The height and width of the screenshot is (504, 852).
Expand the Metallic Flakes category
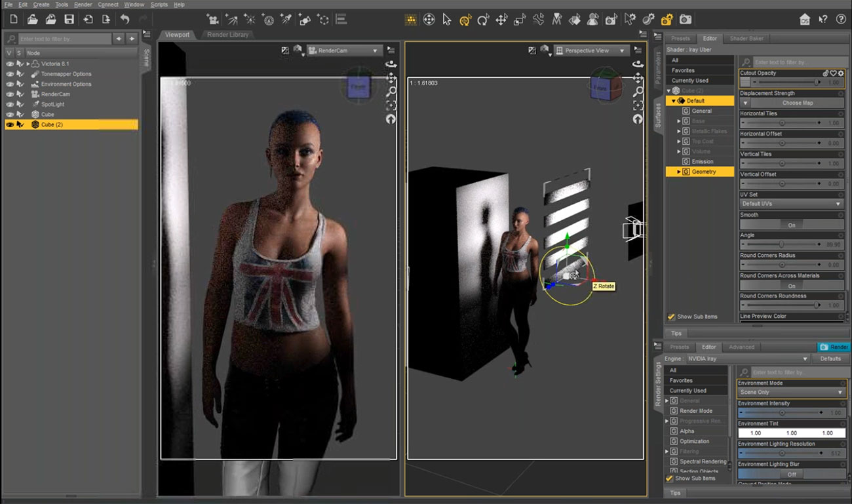679,131
